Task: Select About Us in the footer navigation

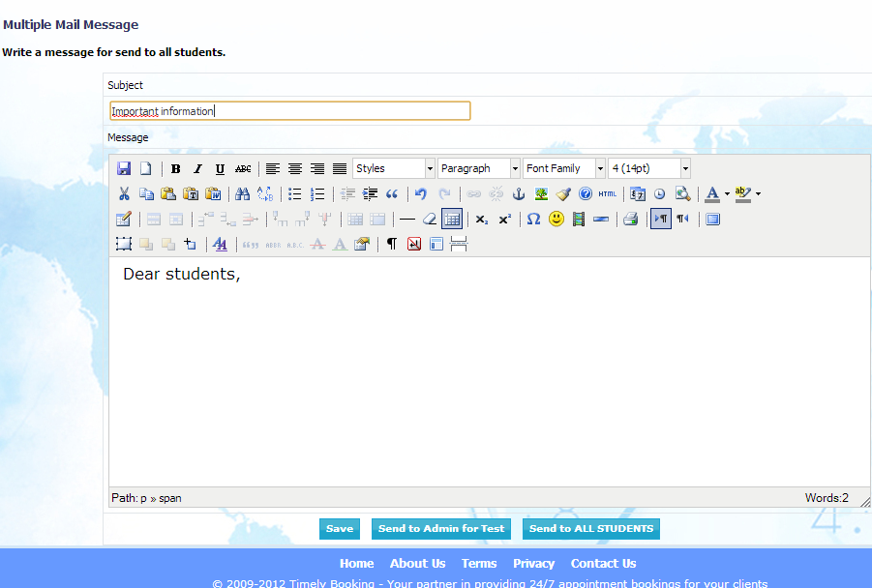Action: click(417, 563)
